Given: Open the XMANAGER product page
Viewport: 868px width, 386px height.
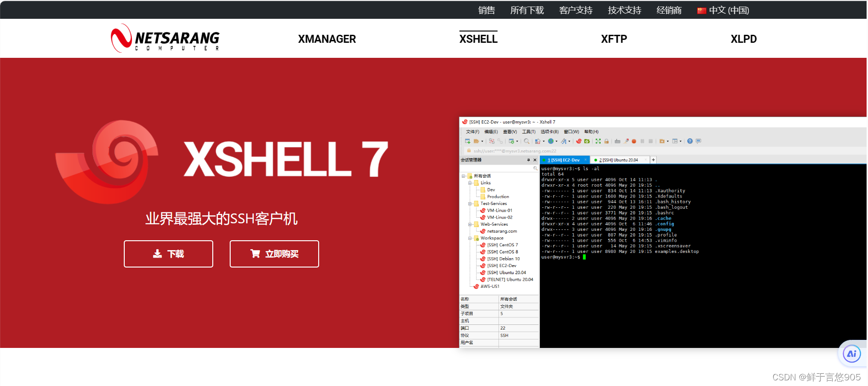Looking at the screenshot, I should pyautogui.click(x=327, y=39).
